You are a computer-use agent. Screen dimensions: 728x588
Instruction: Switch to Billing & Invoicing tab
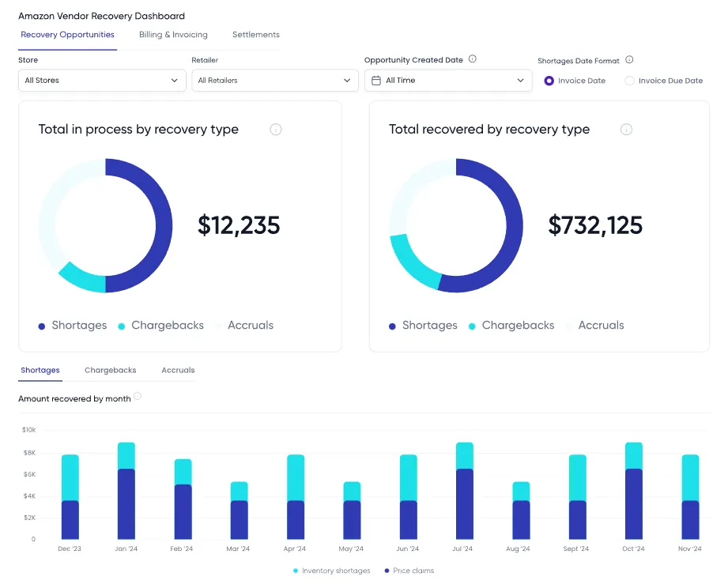coord(173,35)
